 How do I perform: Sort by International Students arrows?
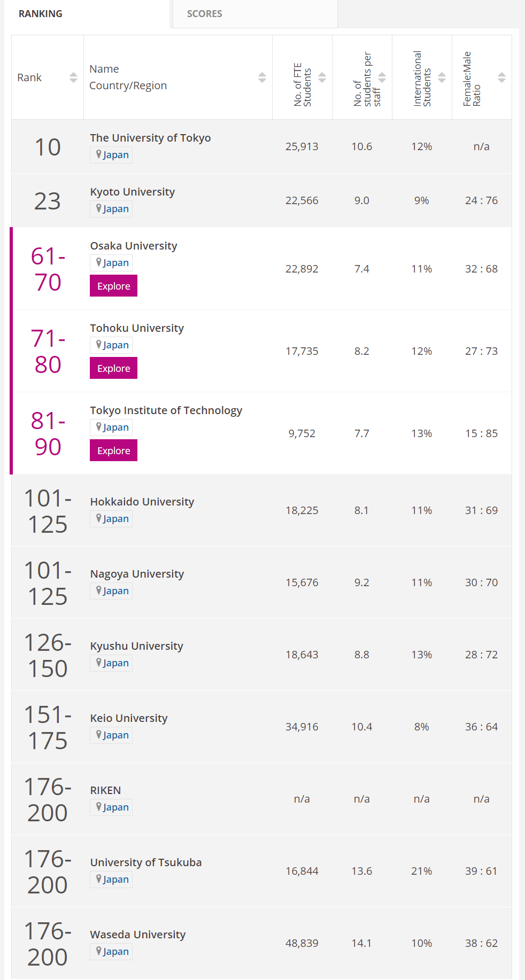[x=442, y=77]
